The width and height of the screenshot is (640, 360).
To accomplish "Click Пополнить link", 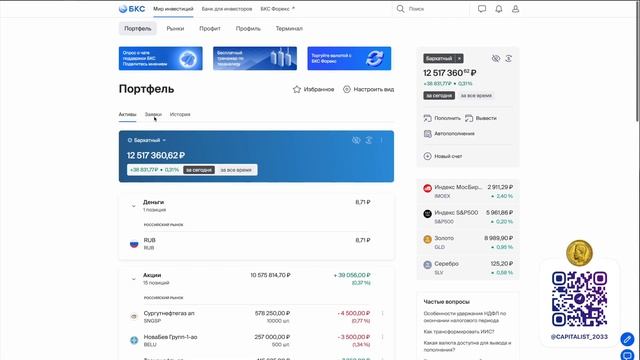I will 442,118.
